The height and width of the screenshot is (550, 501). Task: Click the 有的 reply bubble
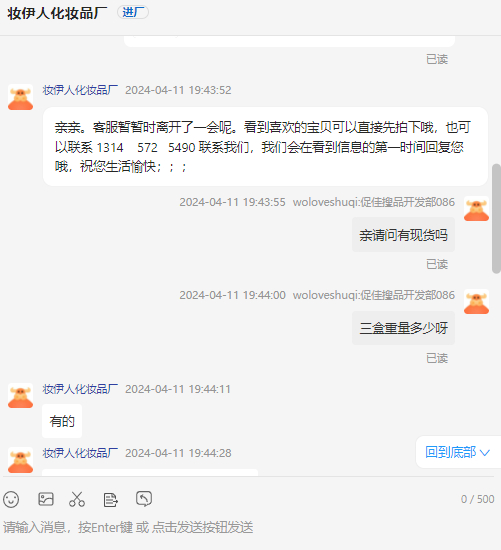[x=62, y=421]
